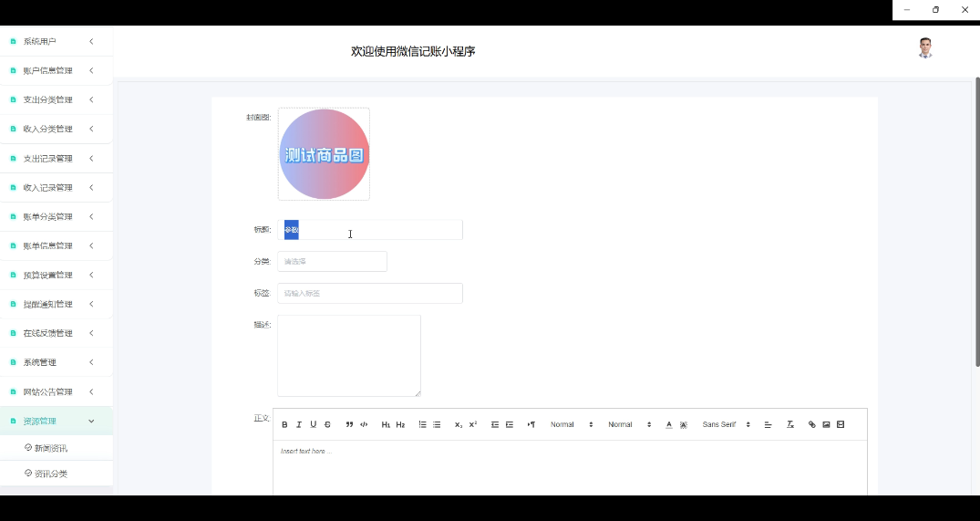This screenshot has height=521, width=980.
Task: Click the page vertical scrollbar
Action: (977, 222)
